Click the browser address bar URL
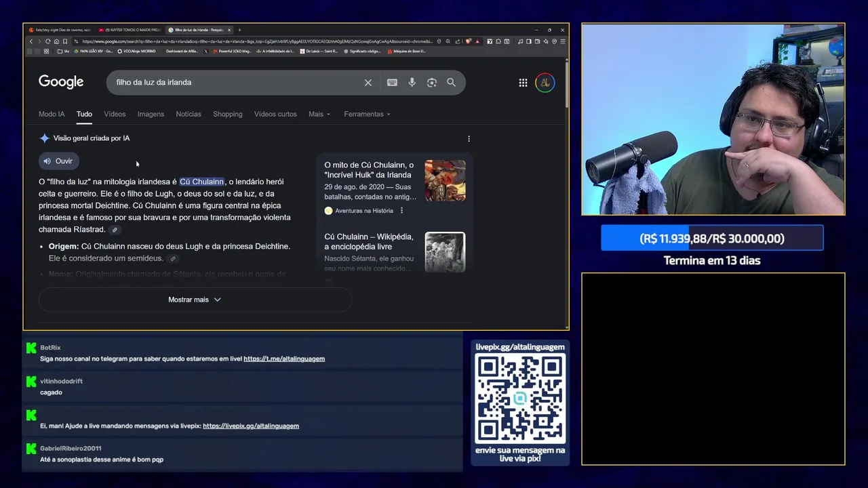Image resolution: width=868 pixels, height=488 pixels. coord(256,41)
